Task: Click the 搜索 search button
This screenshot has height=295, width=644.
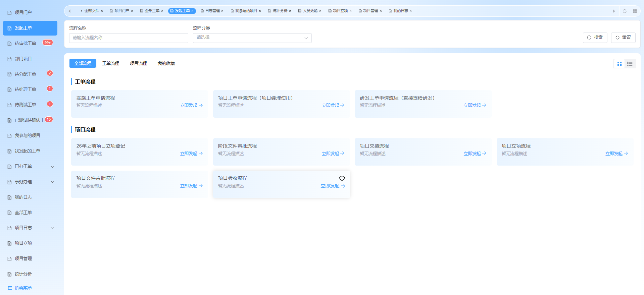Action: [595, 38]
